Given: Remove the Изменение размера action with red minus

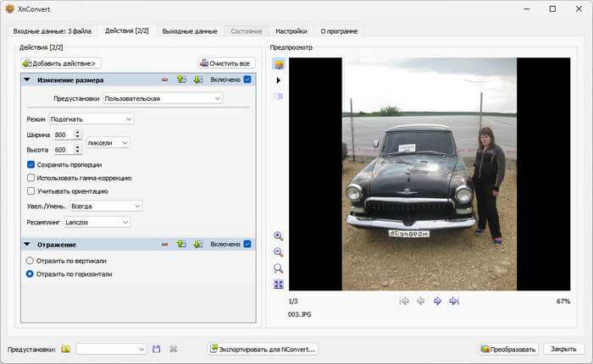Looking at the screenshot, I should tap(165, 80).
